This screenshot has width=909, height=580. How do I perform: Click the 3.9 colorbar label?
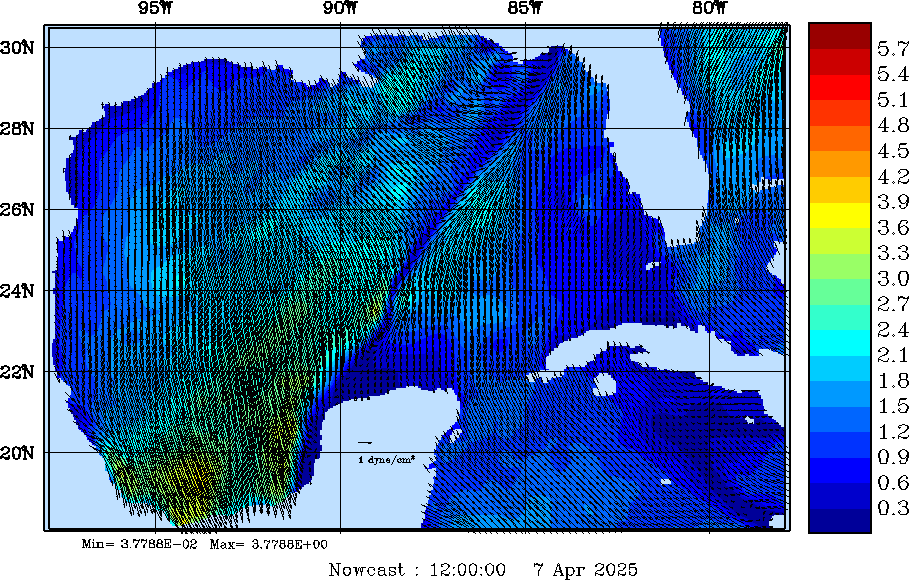tap(893, 202)
